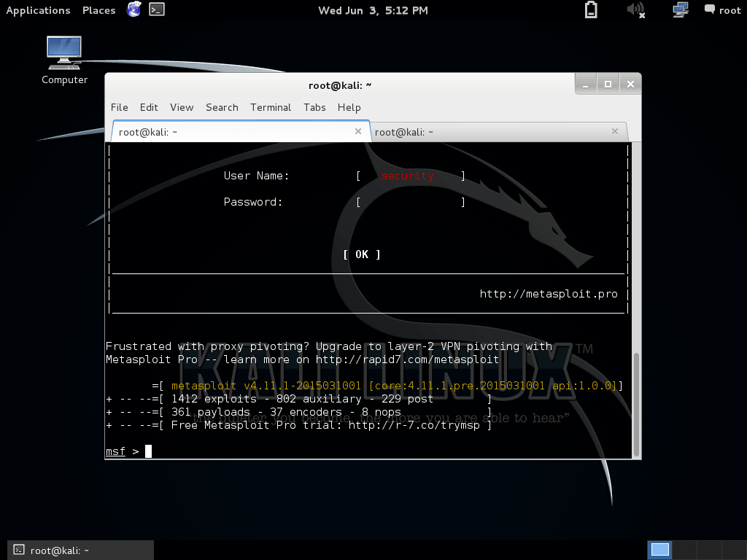This screenshot has width=747, height=560.
Task: Open the terminal's Search menu
Action: tap(222, 107)
